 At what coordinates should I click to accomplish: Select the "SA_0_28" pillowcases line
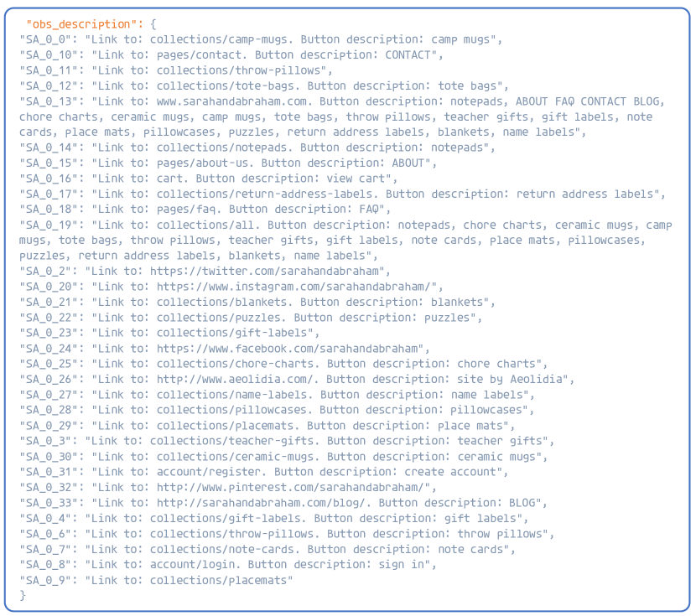click(277, 410)
